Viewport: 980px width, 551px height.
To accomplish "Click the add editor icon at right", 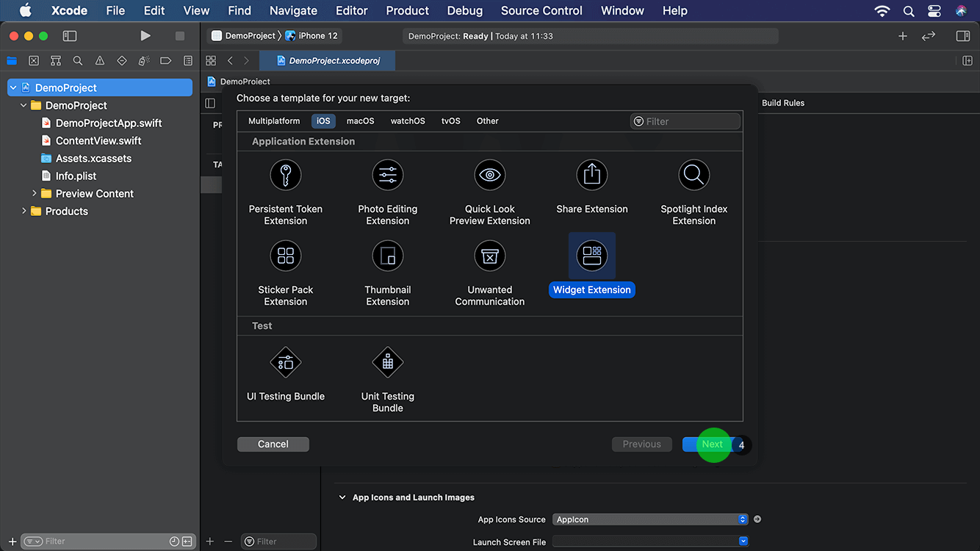I will click(968, 61).
